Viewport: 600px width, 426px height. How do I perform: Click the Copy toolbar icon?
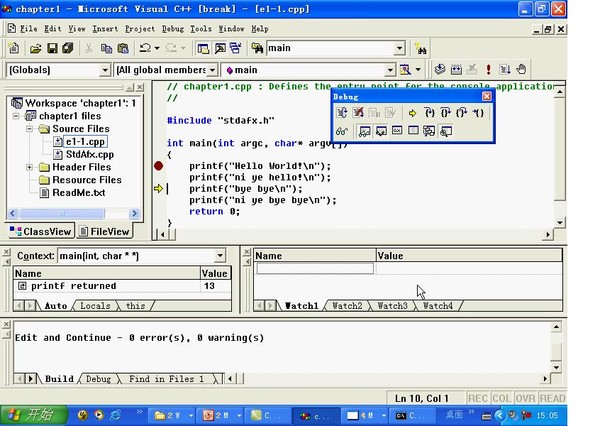click(x=106, y=48)
